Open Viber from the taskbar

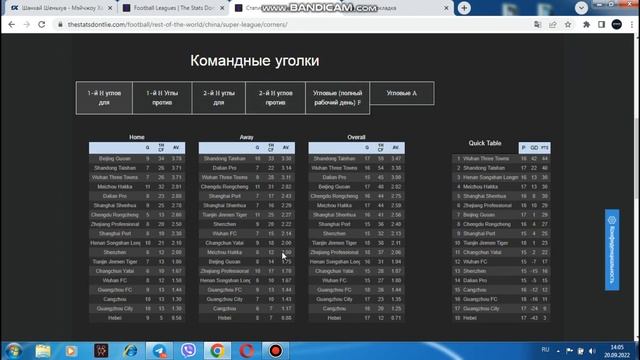click(x=188, y=351)
